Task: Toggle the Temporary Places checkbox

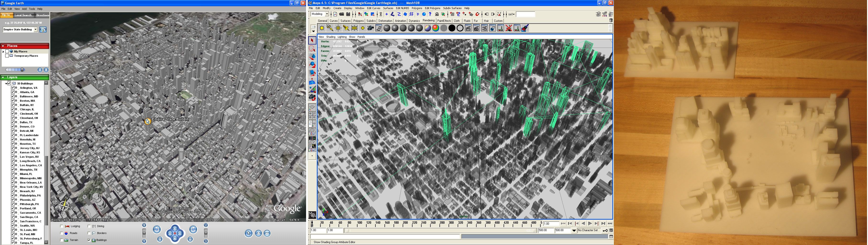Action: 7,56
